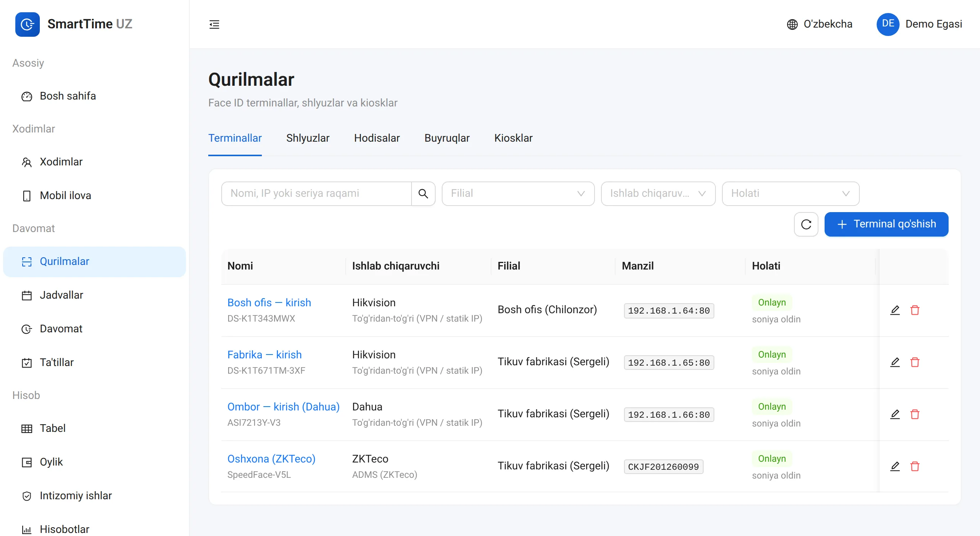Edit the Fabrika — kirish terminal
The height and width of the screenshot is (536, 980).
pyautogui.click(x=895, y=362)
